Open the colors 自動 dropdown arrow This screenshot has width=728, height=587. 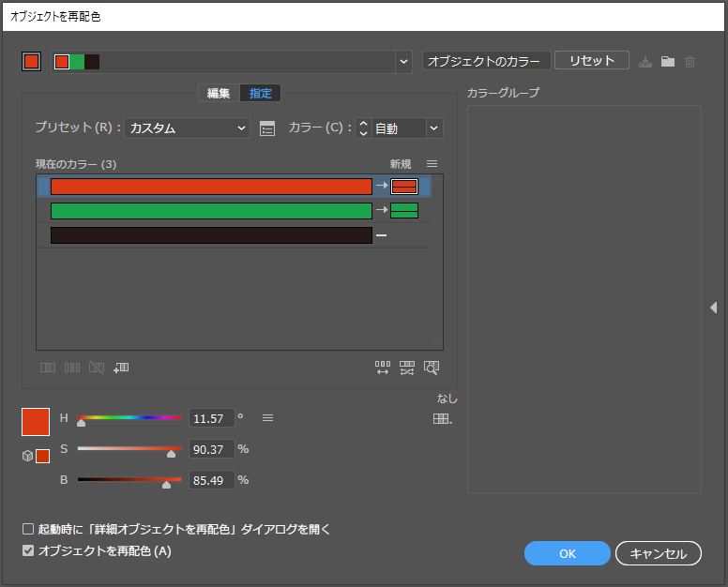(433, 128)
